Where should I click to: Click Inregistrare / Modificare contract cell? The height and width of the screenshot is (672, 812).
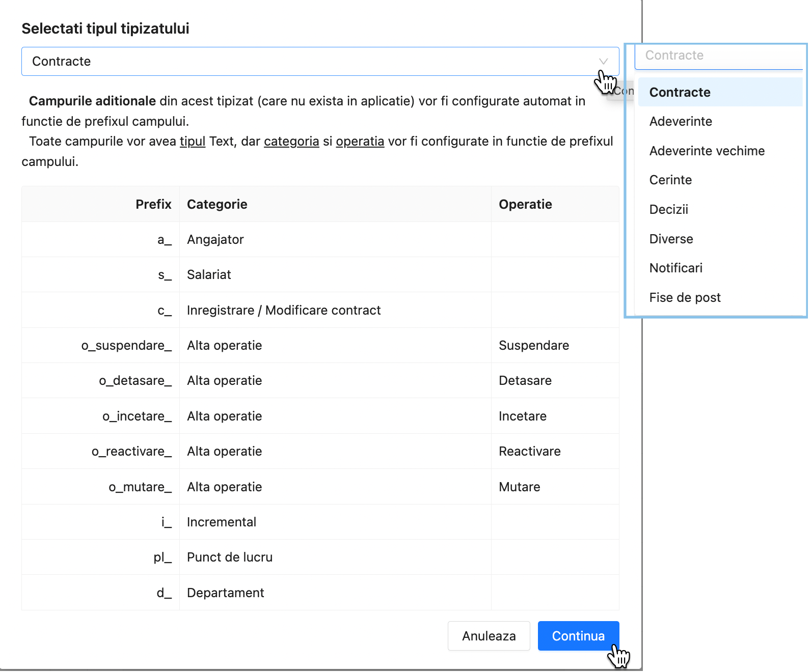[336, 310]
